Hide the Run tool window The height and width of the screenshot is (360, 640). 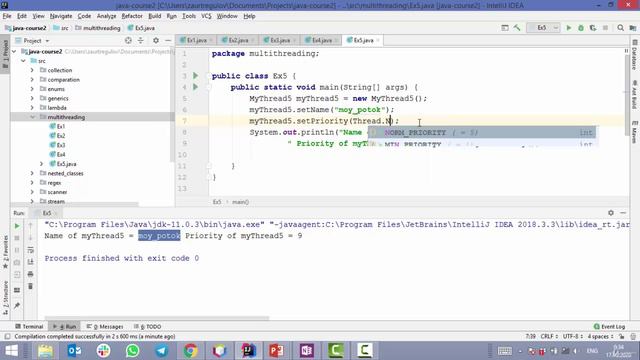623,213
